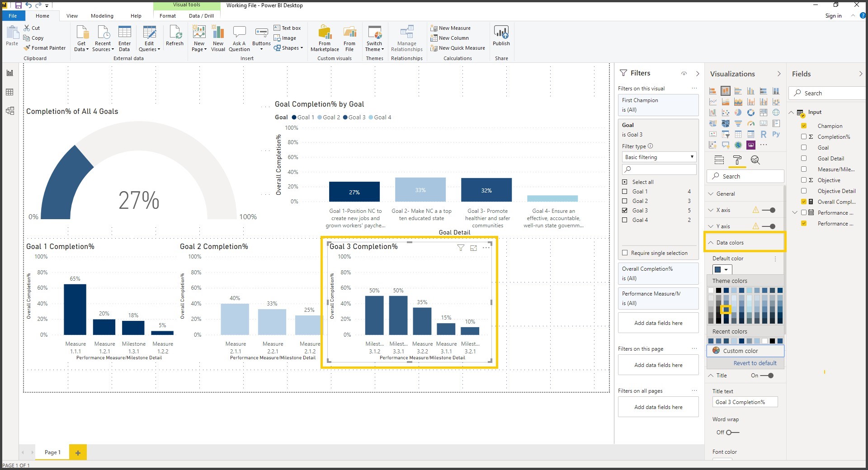Select the line chart visualization
Image resolution: width=868 pixels, height=470 pixels.
point(713,102)
